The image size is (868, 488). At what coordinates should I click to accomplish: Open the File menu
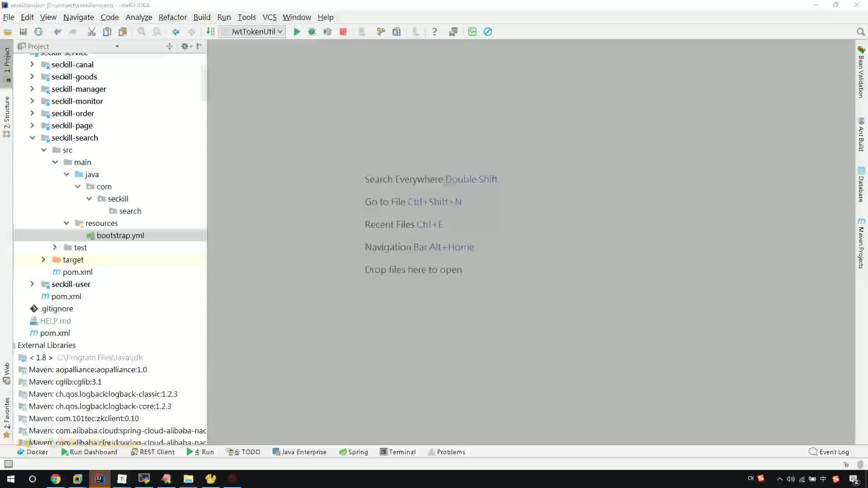[8, 17]
